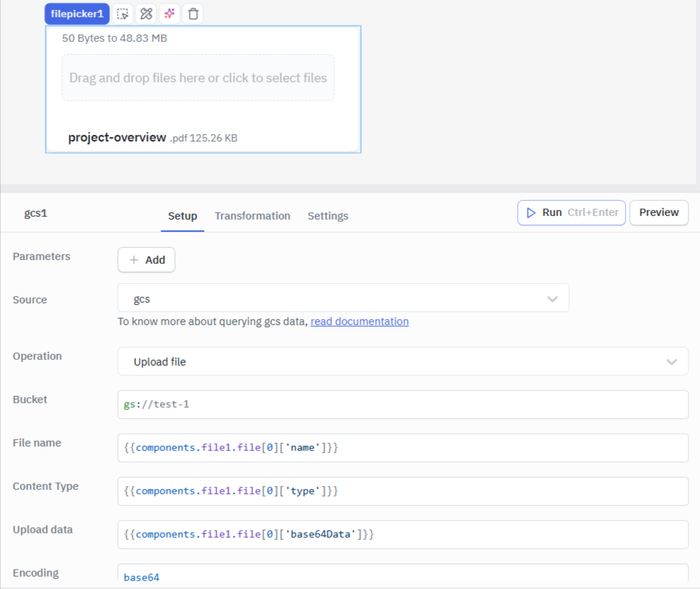Click the drag and drop file area
The height and width of the screenshot is (589, 700).
point(197,77)
